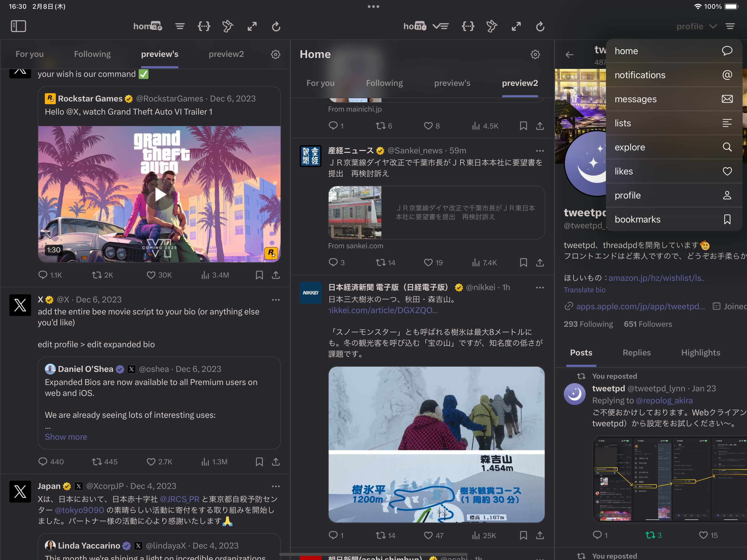Open the third column's list menu icon
Image resolution: width=747 pixels, height=560 pixels.
click(x=730, y=26)
